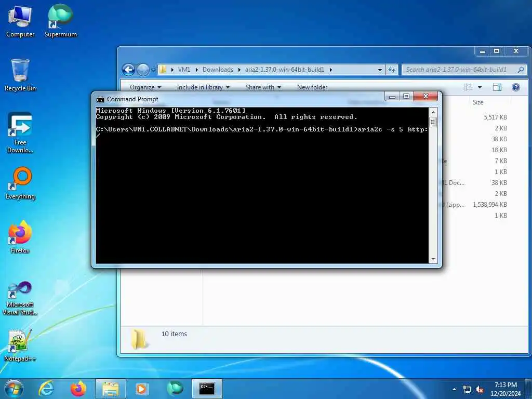Image resolution: width=532 pixels, height=399 pixels.
Task: Open the network status tray icon
Action: coord(467,390)
